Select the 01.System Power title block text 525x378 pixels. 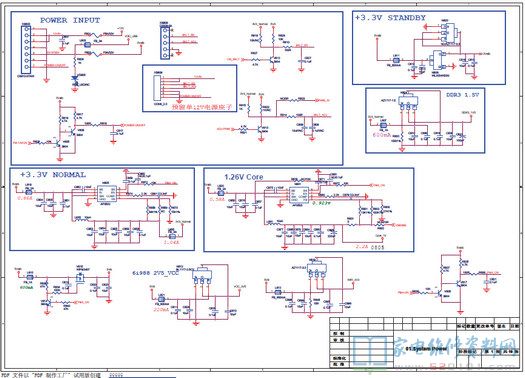point(426,349)
